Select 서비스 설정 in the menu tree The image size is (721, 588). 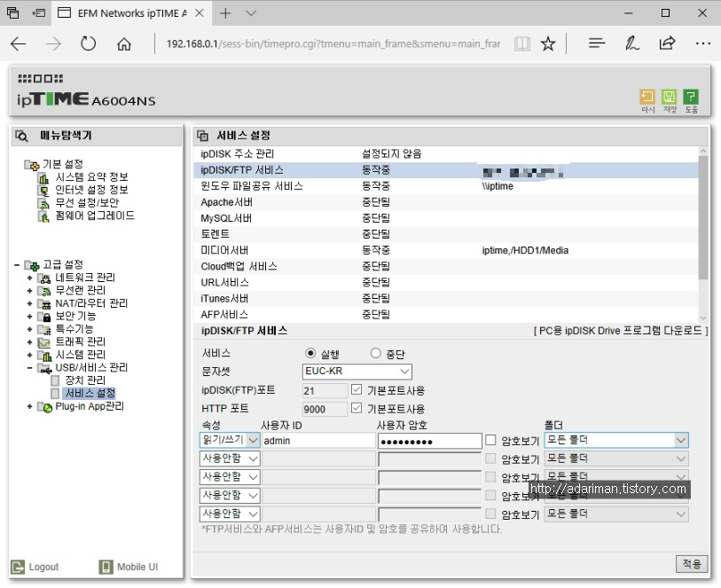click(90, 393)
